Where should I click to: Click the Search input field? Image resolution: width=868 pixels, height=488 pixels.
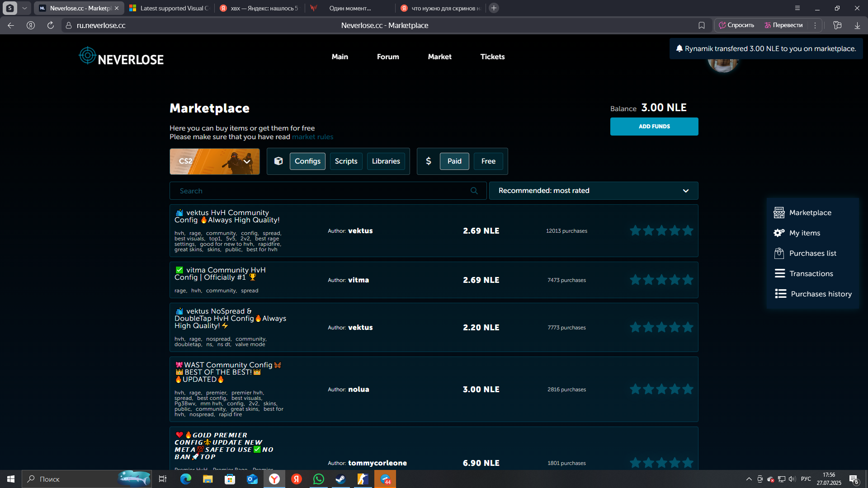point(328,191)
